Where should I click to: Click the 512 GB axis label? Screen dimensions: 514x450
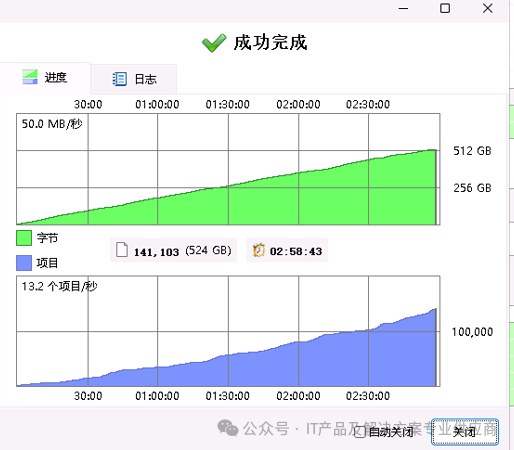click(x=472, y=151)
